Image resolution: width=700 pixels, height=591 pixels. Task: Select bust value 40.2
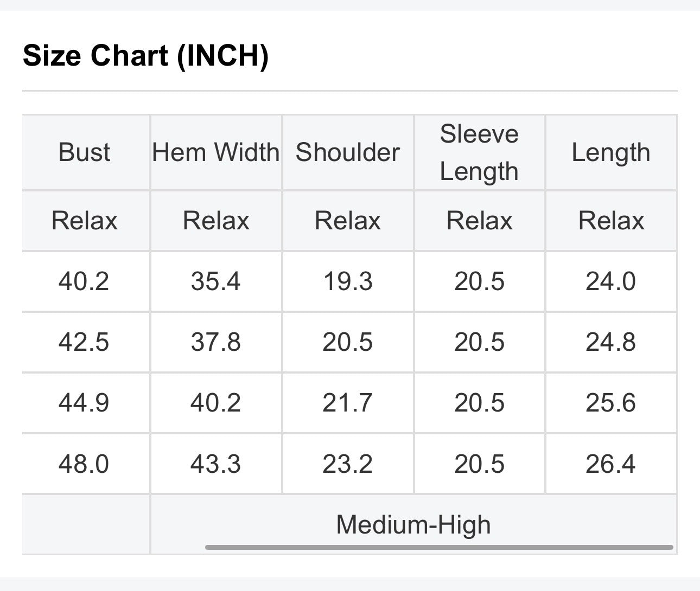[84, 281]
